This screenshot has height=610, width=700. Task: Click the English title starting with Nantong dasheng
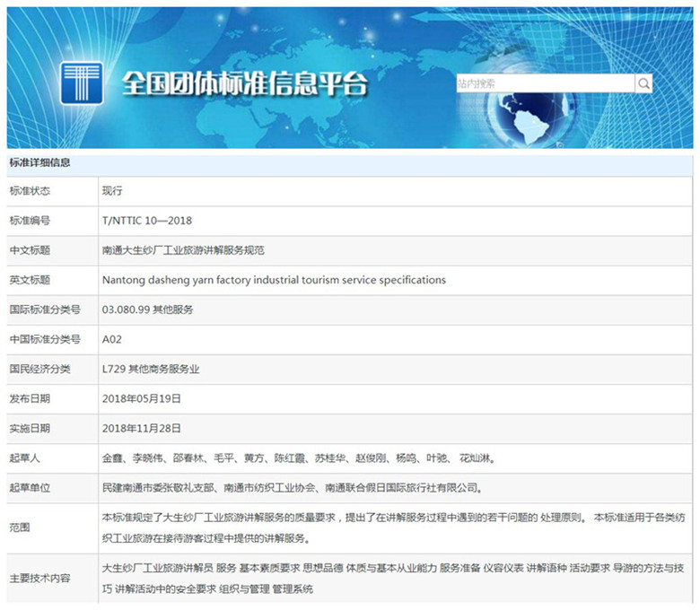click(274, 280)
